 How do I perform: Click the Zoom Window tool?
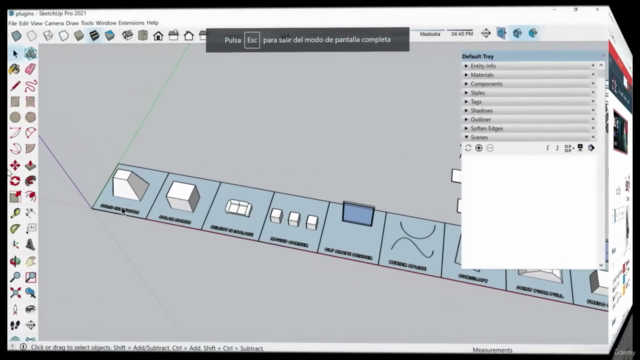[30, 277]
